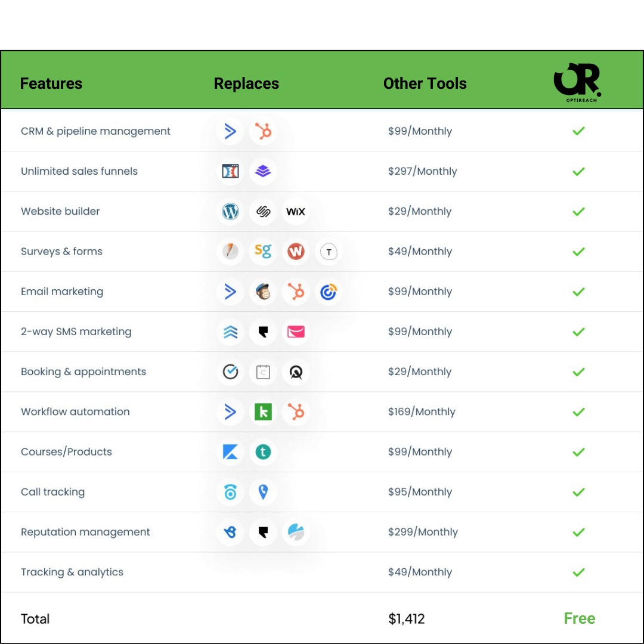Click the HubSpot icon in CRM row
This screenshot has width=644, height=644.
click(263, 131)
